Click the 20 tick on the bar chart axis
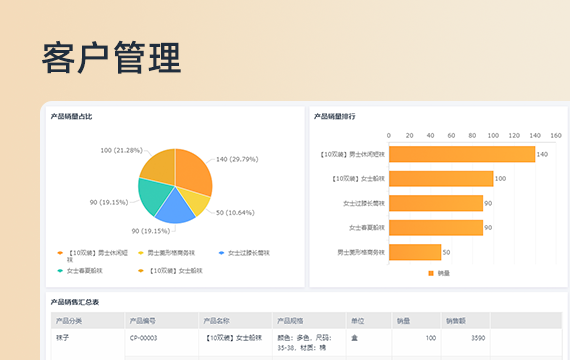570x360 pixels. [x=410, y=135]
